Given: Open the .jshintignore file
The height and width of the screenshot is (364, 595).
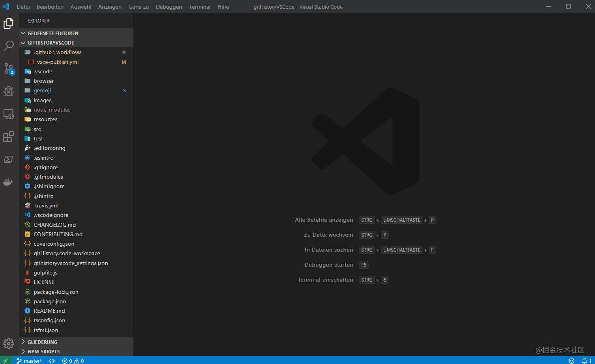Looking at the screenshot, I should [x=76, y=186].
